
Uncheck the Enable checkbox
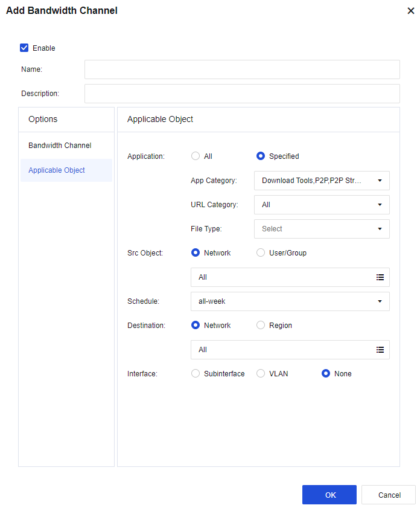pyautogui.click(x=25, y=48)
